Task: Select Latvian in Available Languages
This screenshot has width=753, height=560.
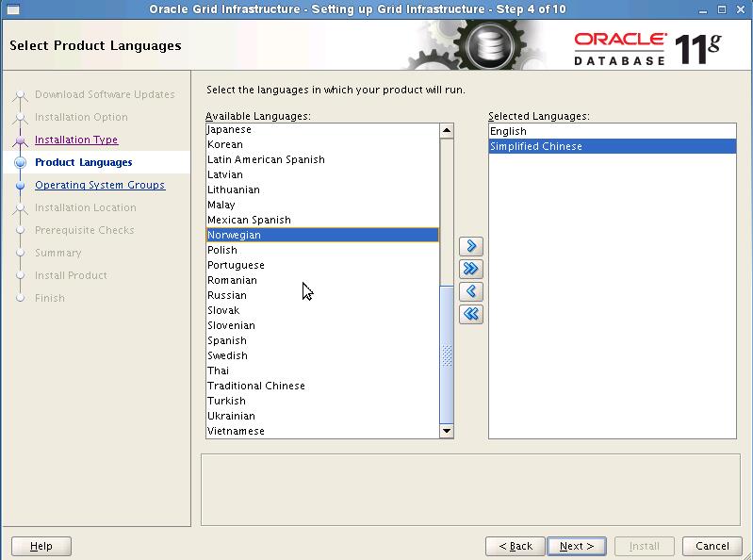Action: click(x=322, y=174)
